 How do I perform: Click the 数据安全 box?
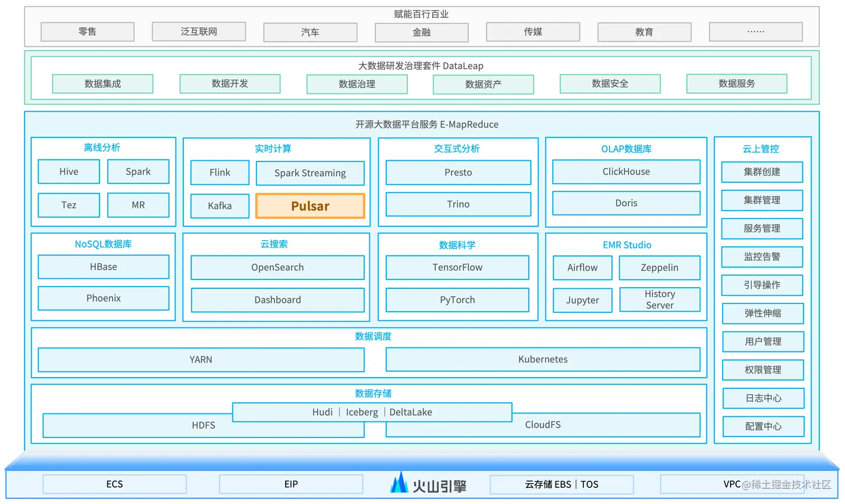(610, 84)
